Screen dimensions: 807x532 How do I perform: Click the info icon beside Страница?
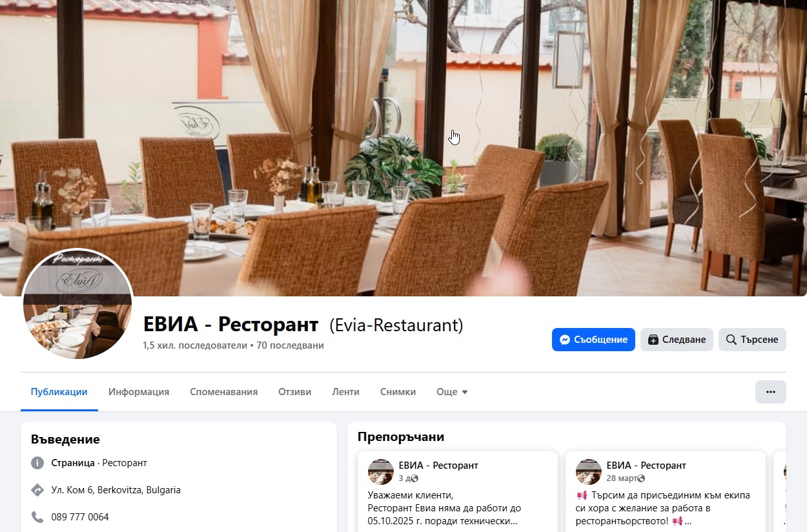(37, 463)
